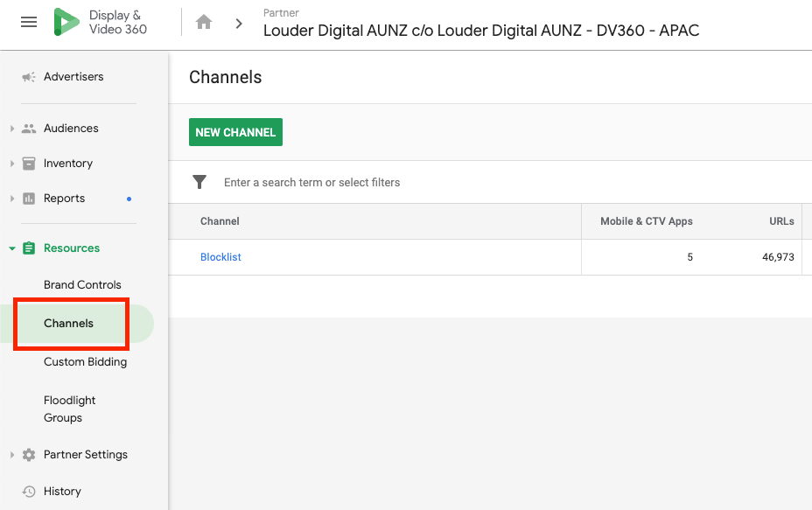Viewport: 812px width, 510px height.
Task: Focus the search term filter field
Action: (311, 182)
